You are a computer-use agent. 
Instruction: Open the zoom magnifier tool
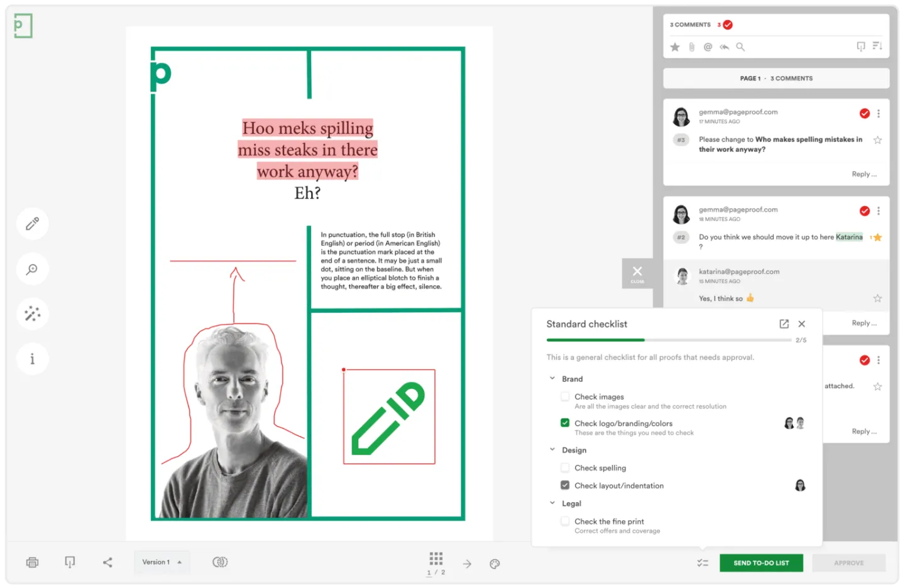pos(32,269)
